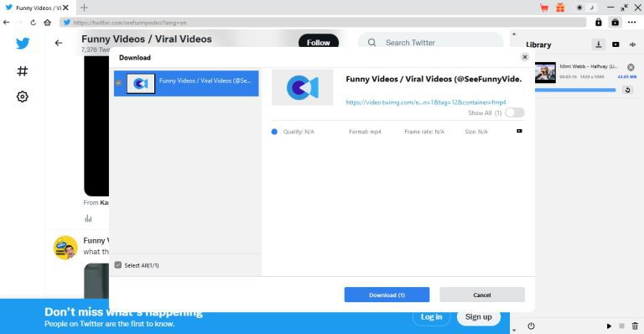Open a new tab with the plus icon

[84, 8]
